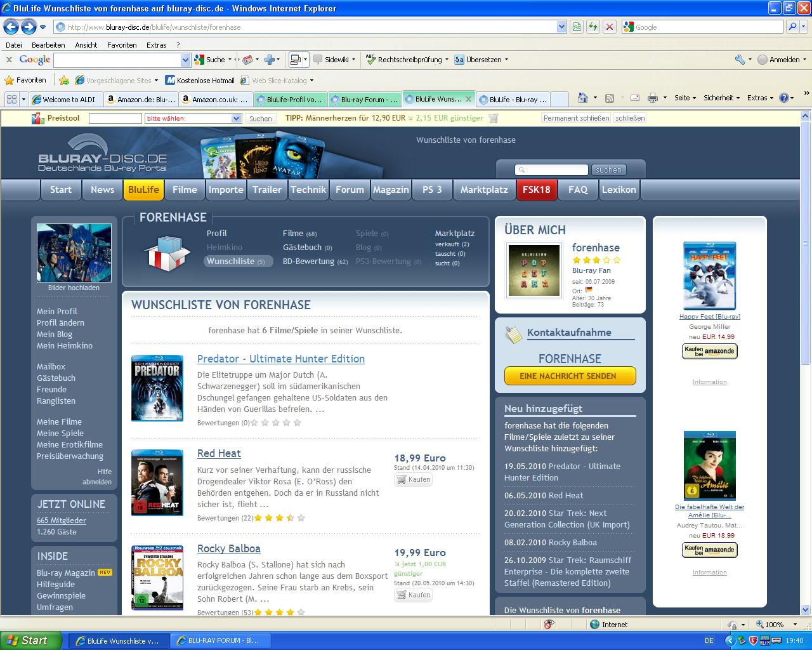Click the Amélie Blu-ray cover thumbnail
Screen dimensions: 812x650
(709, 466)
